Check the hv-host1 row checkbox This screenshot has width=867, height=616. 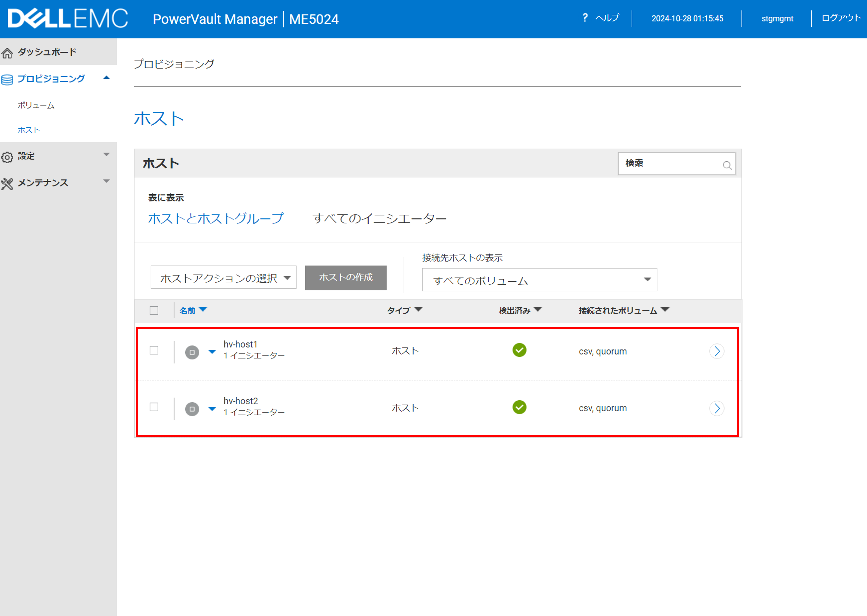coord(154,350)
